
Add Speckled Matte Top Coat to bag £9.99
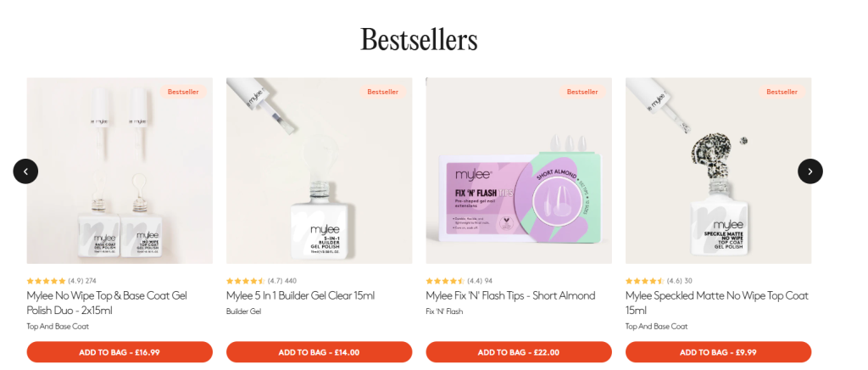(718, 352)
